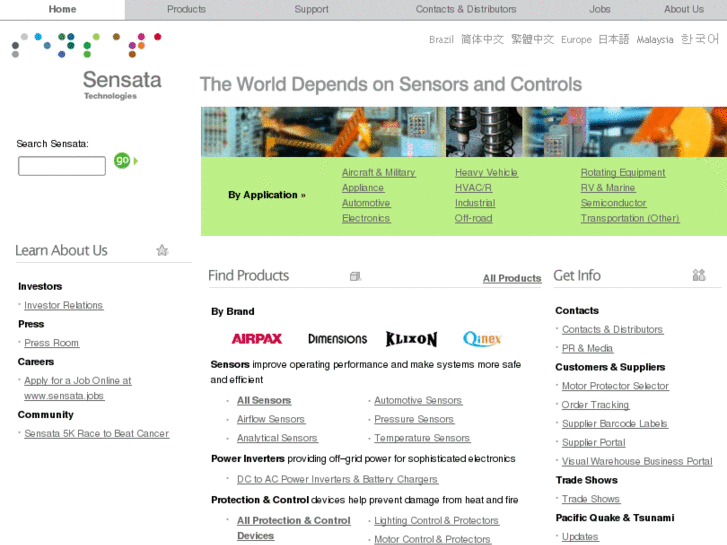Viewport: 727px width, 545px height.
Task: Click the Sensata Technologies logo
Action: (x=87, y=66)
